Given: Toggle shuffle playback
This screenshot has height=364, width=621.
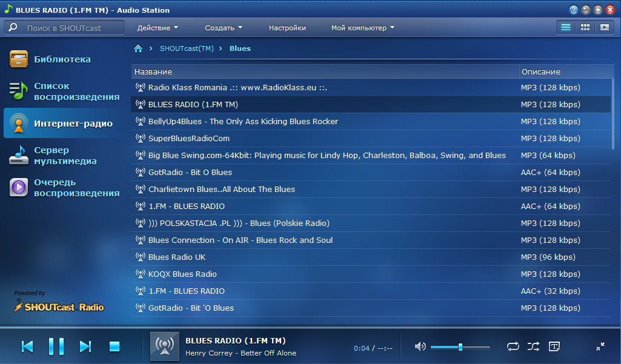Looking at the screenshot, I should click(533, 346).
